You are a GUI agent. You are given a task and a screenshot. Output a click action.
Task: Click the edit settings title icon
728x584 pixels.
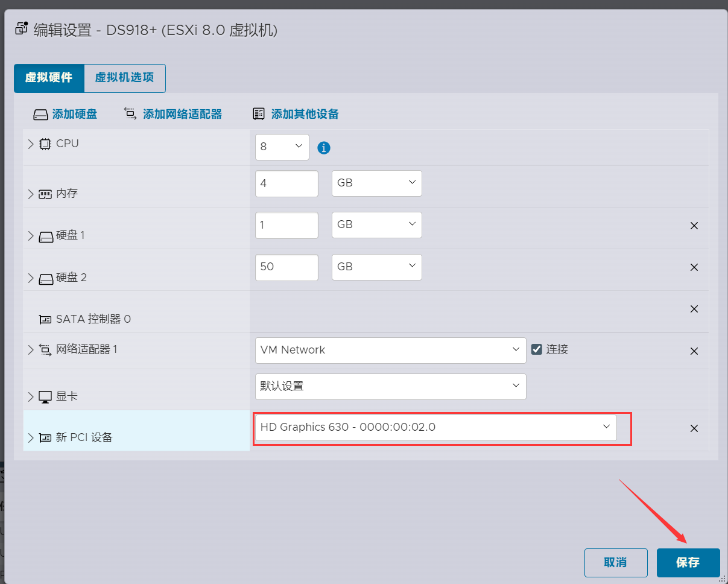click(x=22, y=28)
